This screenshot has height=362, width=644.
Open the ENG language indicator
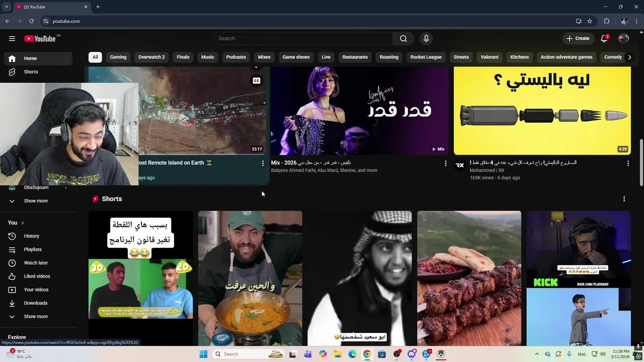[582, 354]
